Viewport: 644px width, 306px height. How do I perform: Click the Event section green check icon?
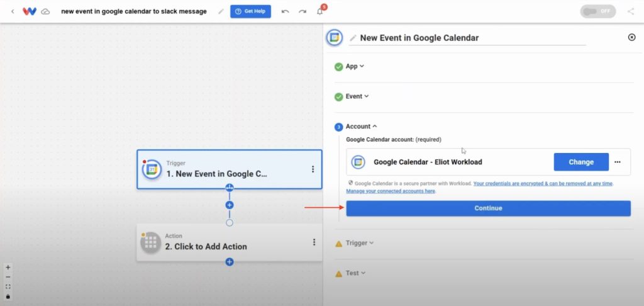[338, 97]
